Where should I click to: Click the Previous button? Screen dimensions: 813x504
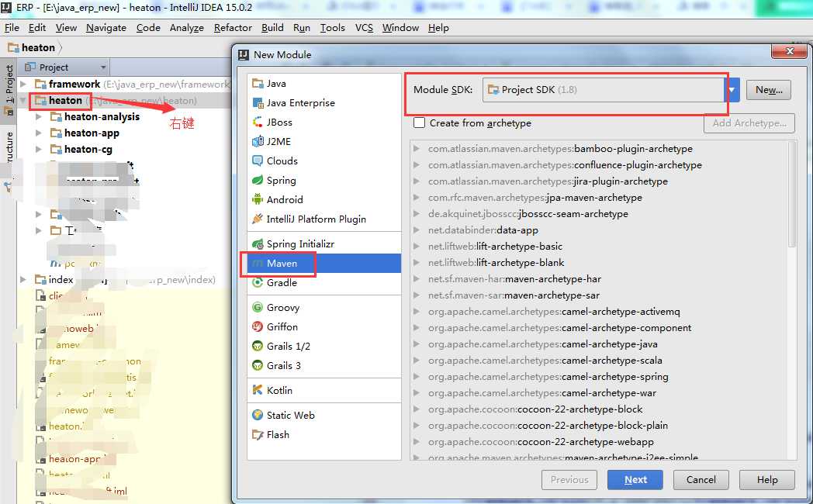click(x=569, y=480)
